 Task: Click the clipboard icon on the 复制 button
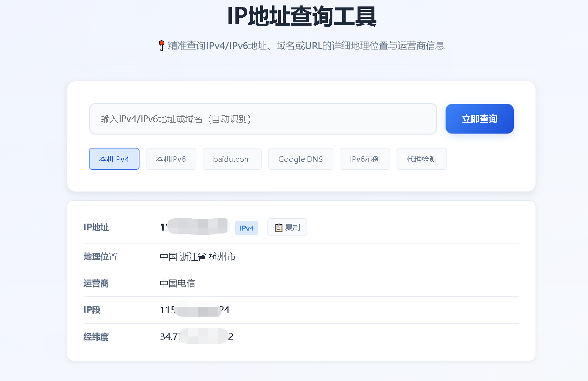pos(278,228)
